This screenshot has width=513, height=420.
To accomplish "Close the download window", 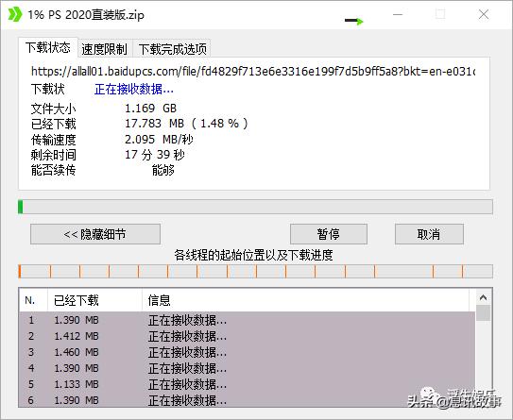I will point(484,14).
